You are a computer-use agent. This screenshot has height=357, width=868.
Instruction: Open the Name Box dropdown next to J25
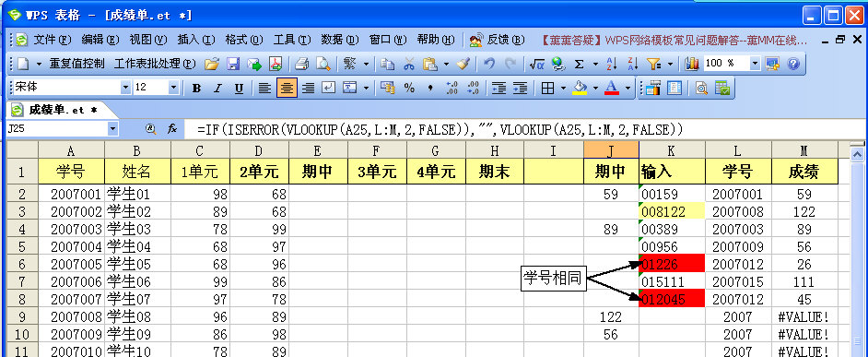pos(113,129)
